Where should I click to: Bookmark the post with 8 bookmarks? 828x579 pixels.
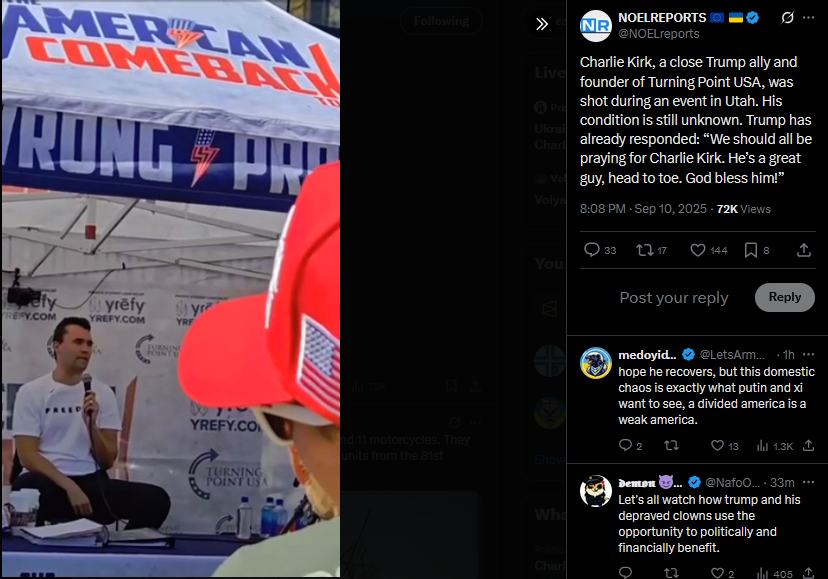(x=756, y=250)
